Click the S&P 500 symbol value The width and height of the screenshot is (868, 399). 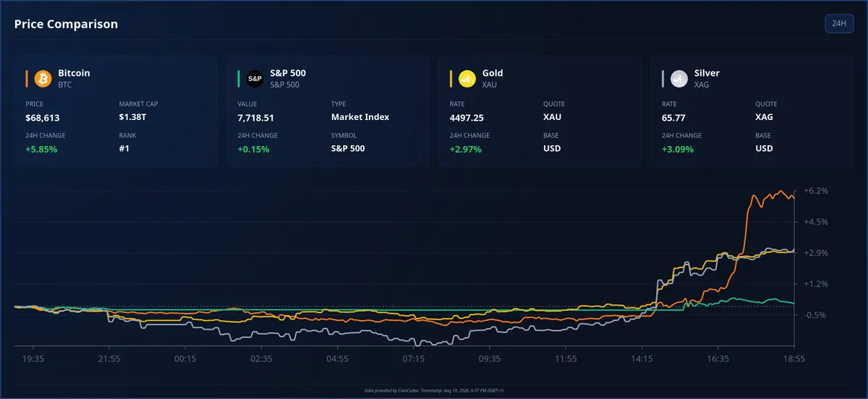click(x=348, y=149)
